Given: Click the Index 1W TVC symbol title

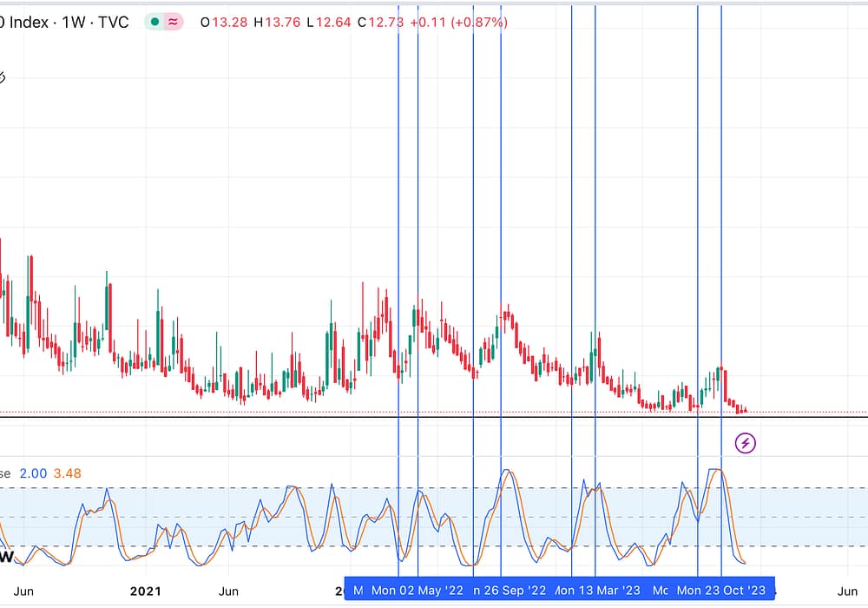Looking at the screenshot, I should click(64, 22).
